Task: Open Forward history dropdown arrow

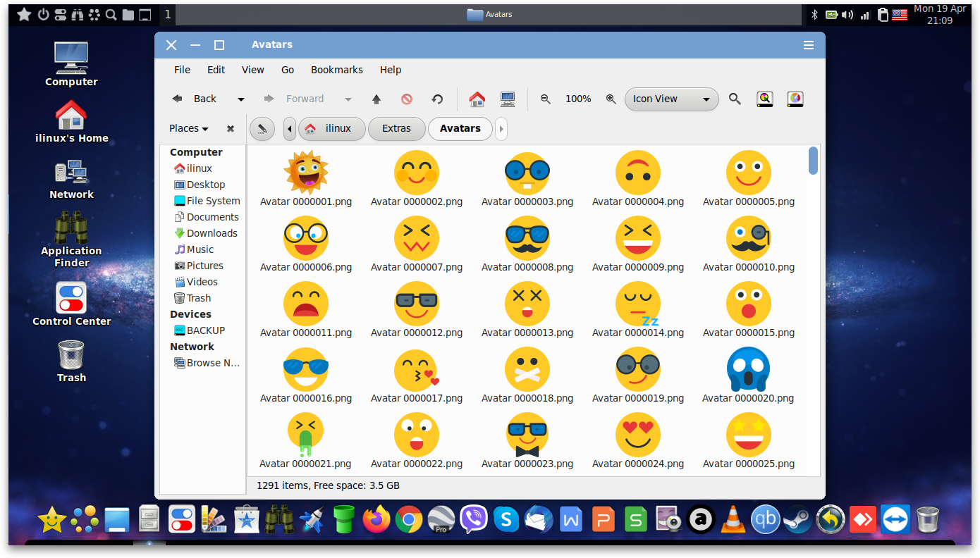Action: pos(348,99)
